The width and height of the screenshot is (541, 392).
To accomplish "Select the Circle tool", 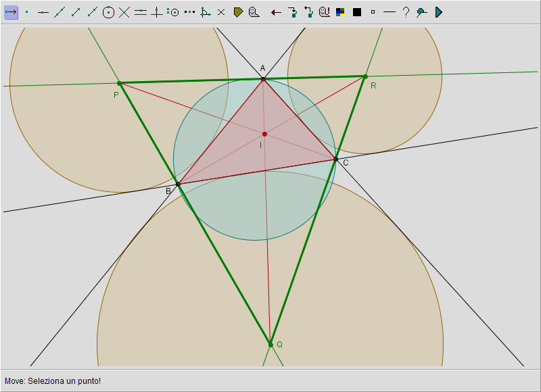I will click(108, 12).
